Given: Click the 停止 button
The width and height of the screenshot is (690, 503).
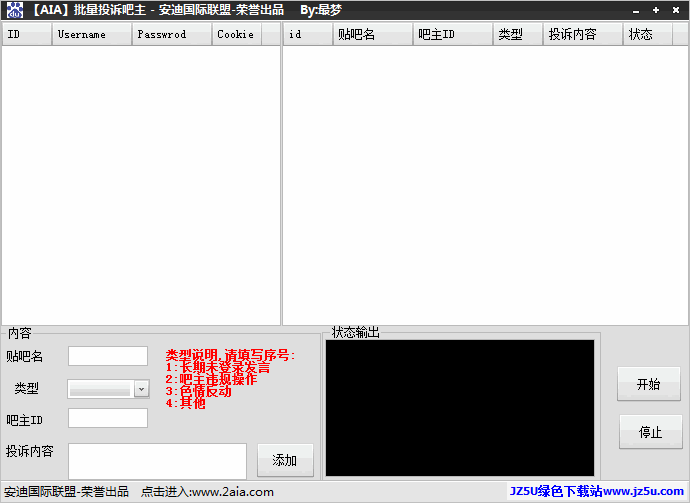Looking at the screenshot, I should (x=650, y=432).
